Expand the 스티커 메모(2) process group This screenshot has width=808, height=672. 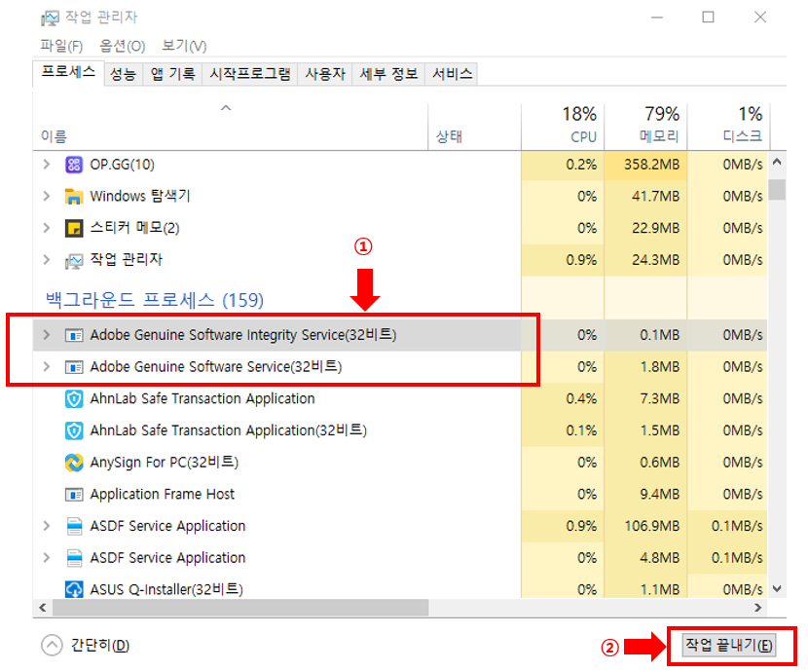click(x=47, y=228)
